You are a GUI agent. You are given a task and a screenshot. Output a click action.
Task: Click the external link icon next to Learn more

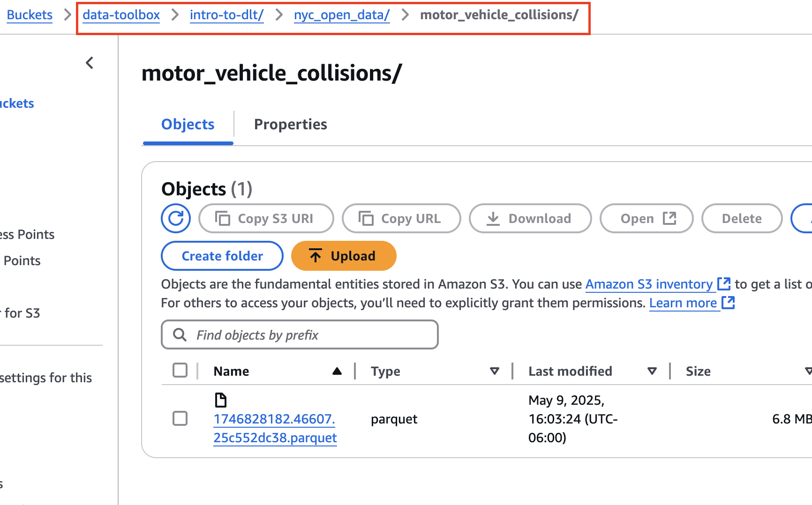click(728, 303)
